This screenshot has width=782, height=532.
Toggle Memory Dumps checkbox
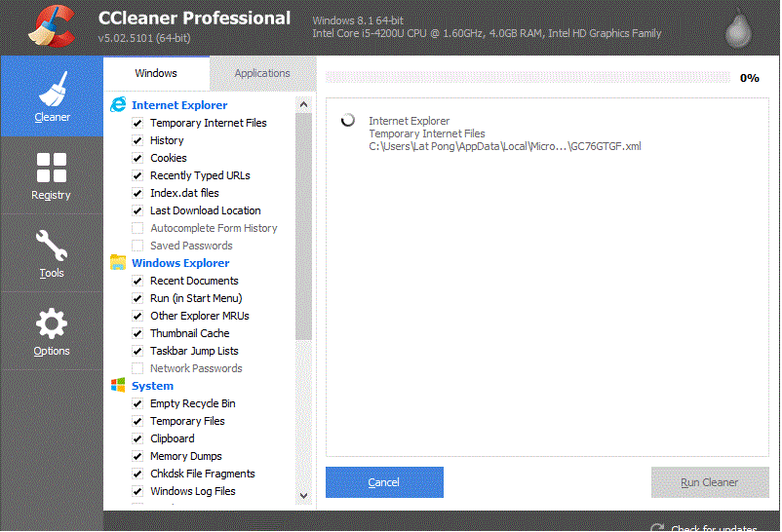pyautogui.click(x=137, y=456)
